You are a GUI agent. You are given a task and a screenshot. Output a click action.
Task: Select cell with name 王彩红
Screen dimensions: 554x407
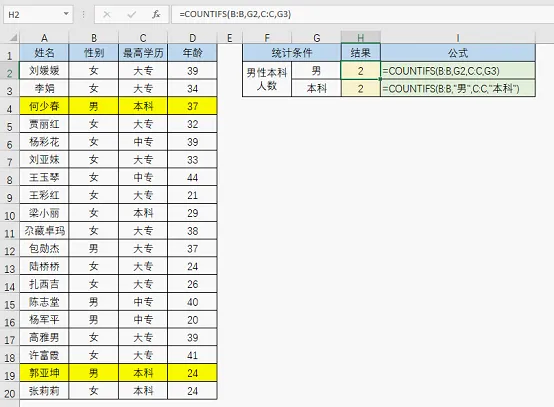[x=44, y=195]
